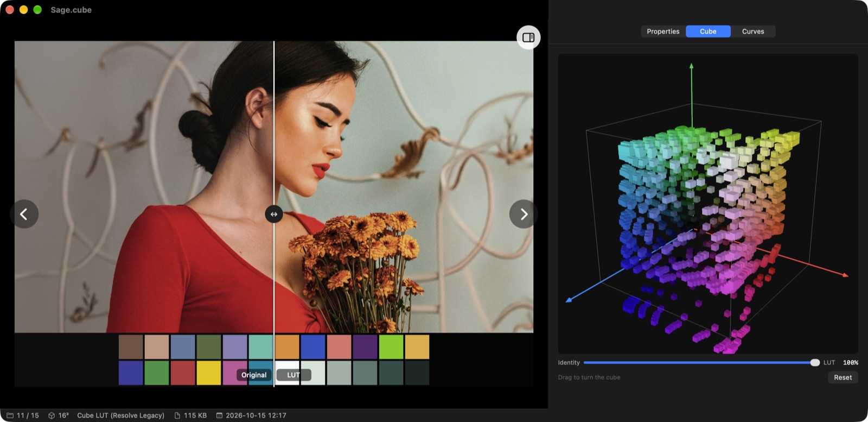The width and height of the screenshot is (868, 422).
Task: Click the Original label badge
Action: point(254,375)
